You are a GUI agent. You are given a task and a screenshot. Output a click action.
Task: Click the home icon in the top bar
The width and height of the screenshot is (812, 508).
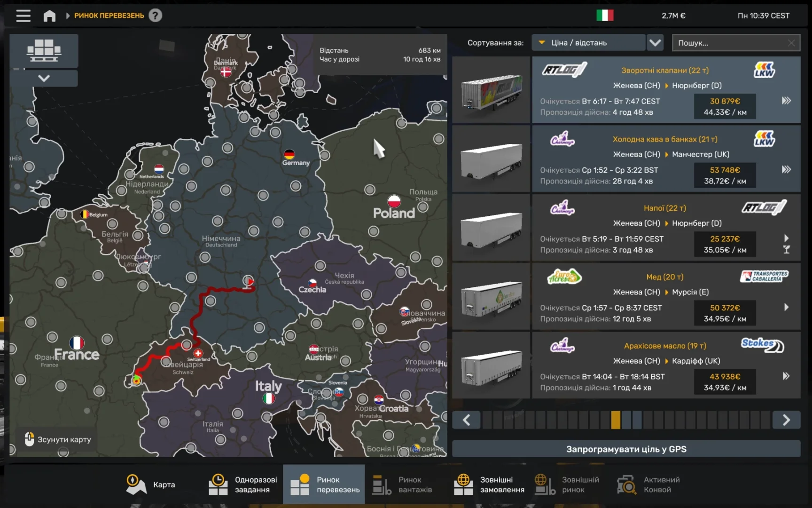[49, 16]
